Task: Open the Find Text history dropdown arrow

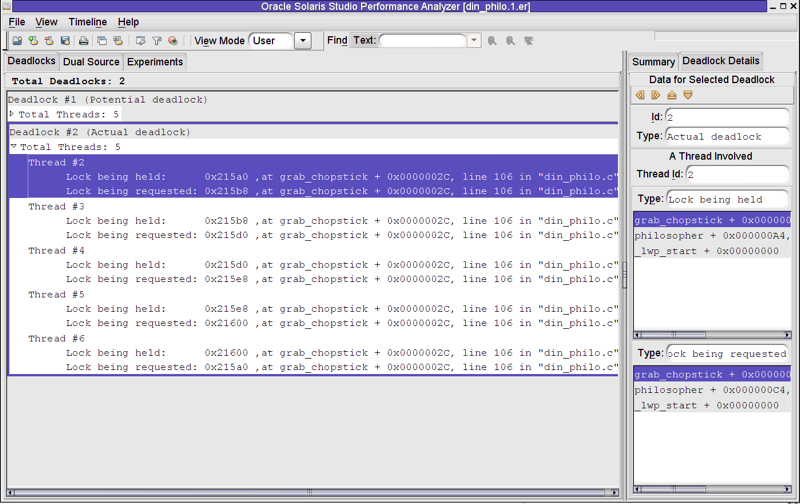Action: (474, 40)
